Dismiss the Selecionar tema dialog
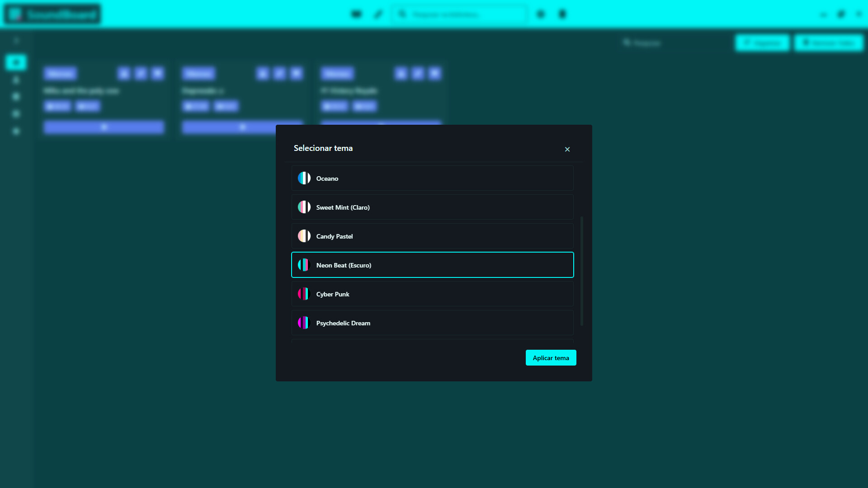Screen dimensions: 868x488 point(567,149)
